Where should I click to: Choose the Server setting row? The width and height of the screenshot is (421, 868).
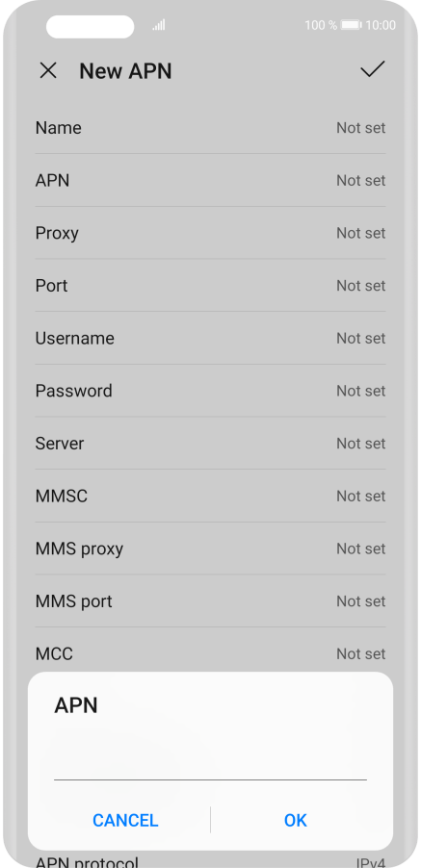[x=210, y=444]
